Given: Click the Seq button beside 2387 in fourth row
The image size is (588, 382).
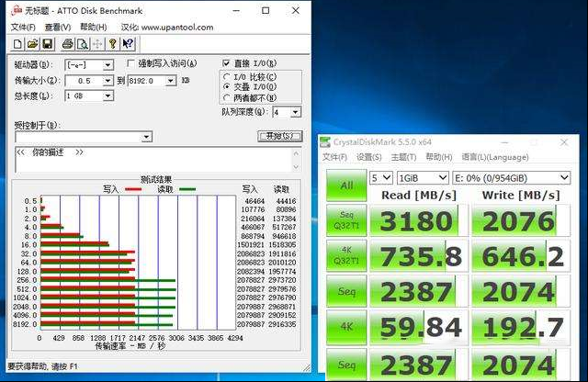Looking at the screenshot, I should 346,291.
